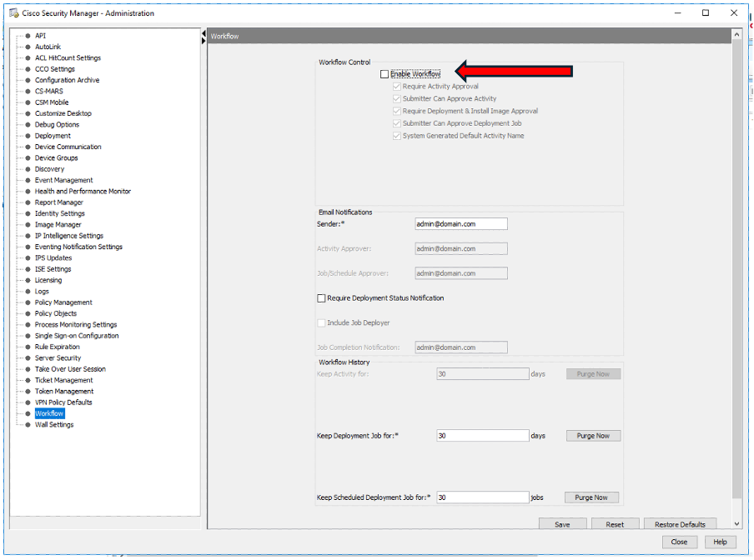
Task: Close the Administration dialog via Close button
Action: pos(679,542)
